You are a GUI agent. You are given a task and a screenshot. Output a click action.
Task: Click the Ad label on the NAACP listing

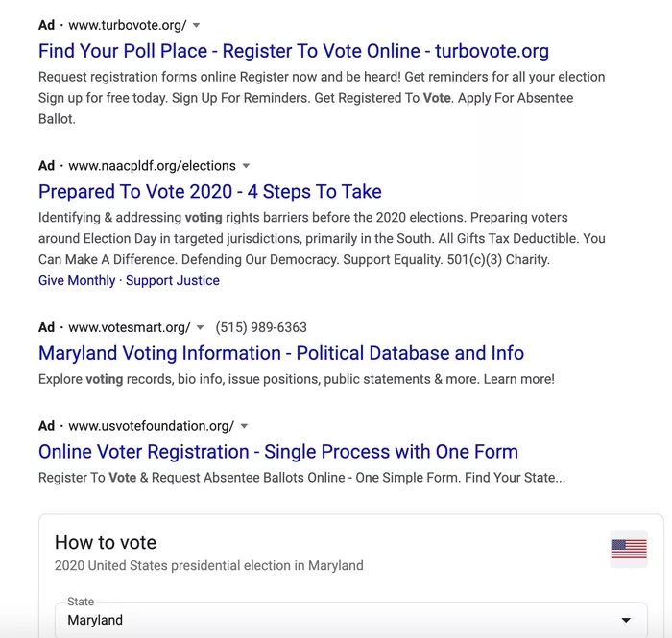click(x=46, y=166)
